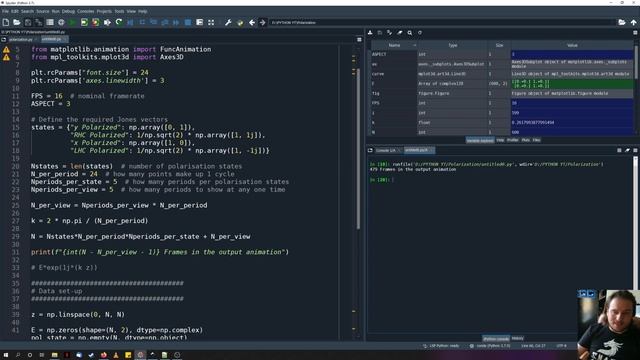The width and height of the screenshot is (640, 360).
Task: Select the ASPECT variable row
Action: click(x=502, y=54)
